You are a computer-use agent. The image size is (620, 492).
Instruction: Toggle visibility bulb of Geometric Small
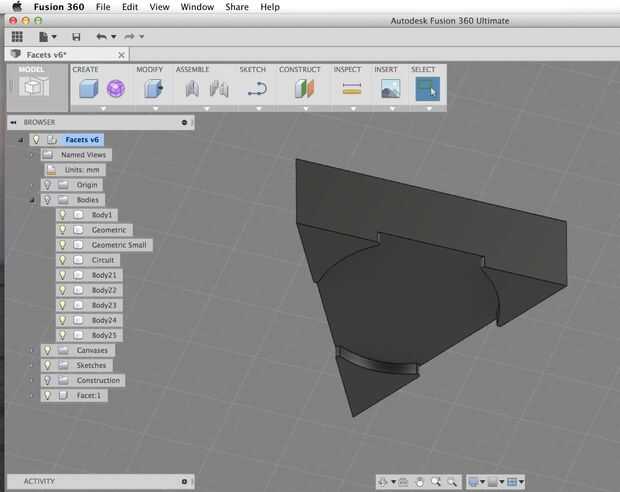62,245
